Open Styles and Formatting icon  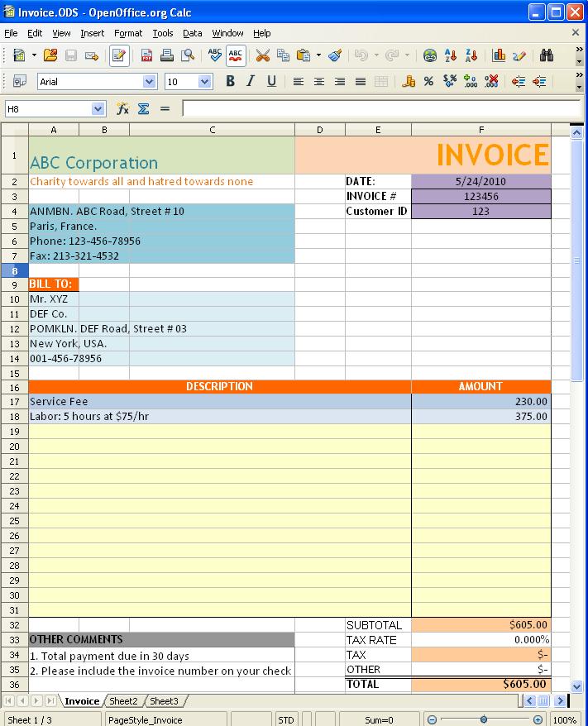19,82
